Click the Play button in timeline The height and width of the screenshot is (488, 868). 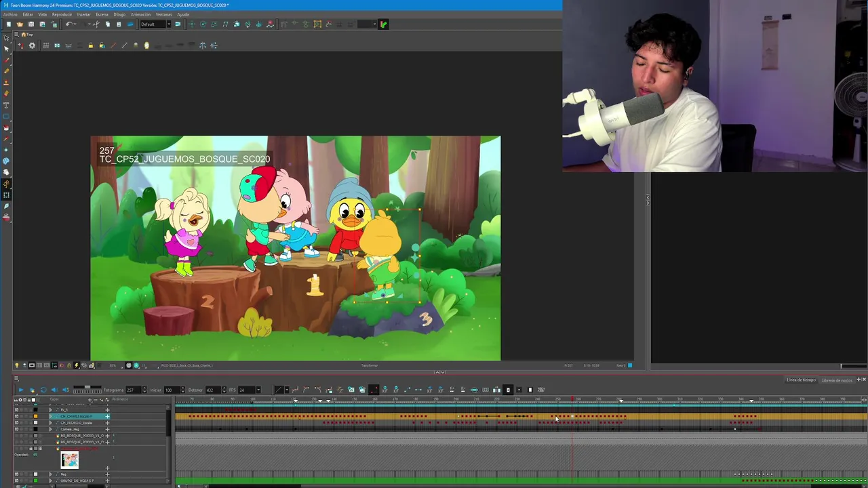point(21,390)
